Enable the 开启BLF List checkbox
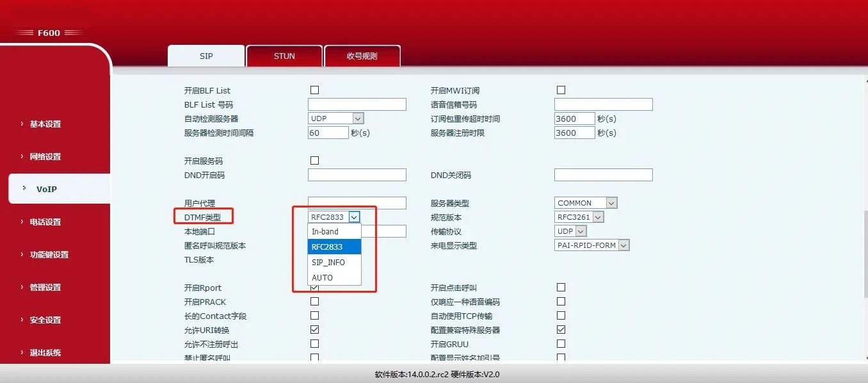868x383 pixels. [314, 90]
